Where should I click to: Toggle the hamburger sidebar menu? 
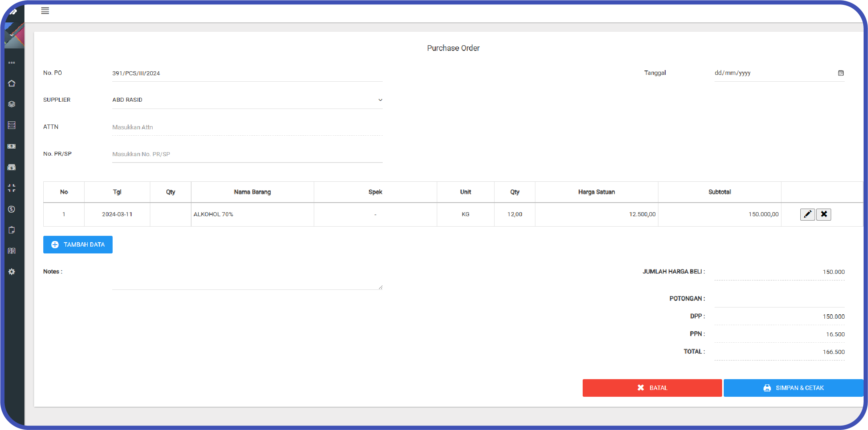[x=45, y=11]
